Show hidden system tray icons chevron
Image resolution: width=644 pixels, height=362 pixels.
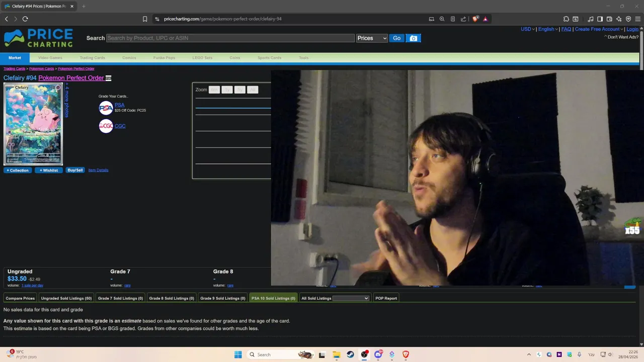[x=529, y=354]
